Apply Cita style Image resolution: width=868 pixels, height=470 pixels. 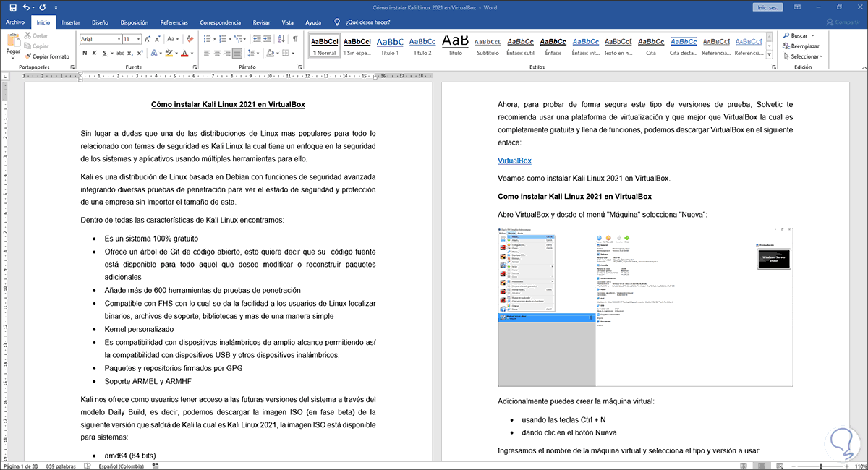point(651,46)
